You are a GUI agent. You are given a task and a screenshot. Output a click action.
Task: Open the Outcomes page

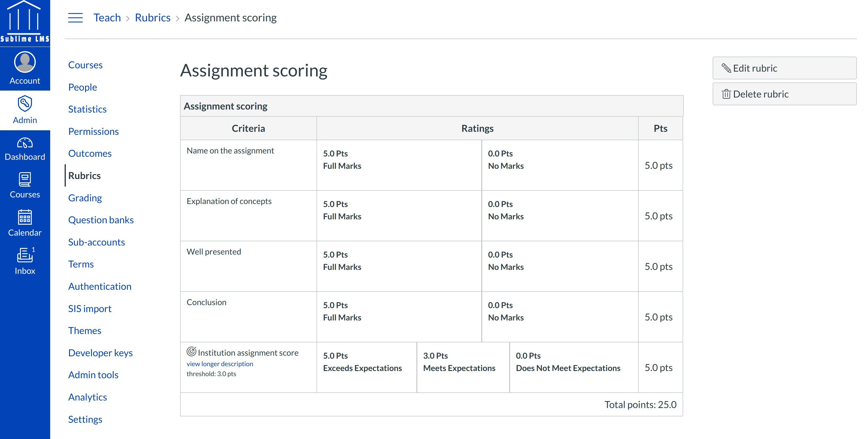(x=90, y=153)
